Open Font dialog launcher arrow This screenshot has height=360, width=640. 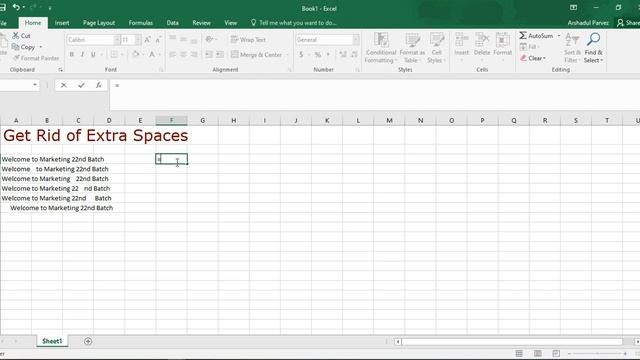(x=161, y=70)
